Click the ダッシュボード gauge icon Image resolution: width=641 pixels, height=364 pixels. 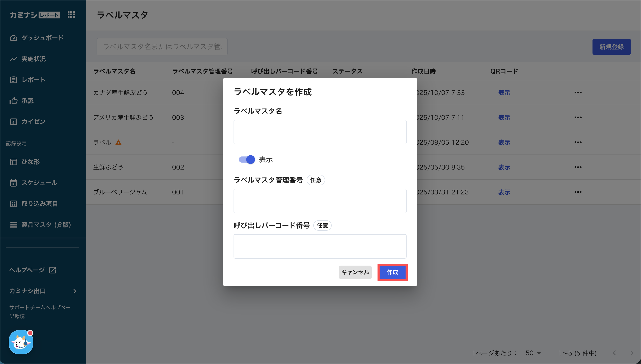coord(14,38)
